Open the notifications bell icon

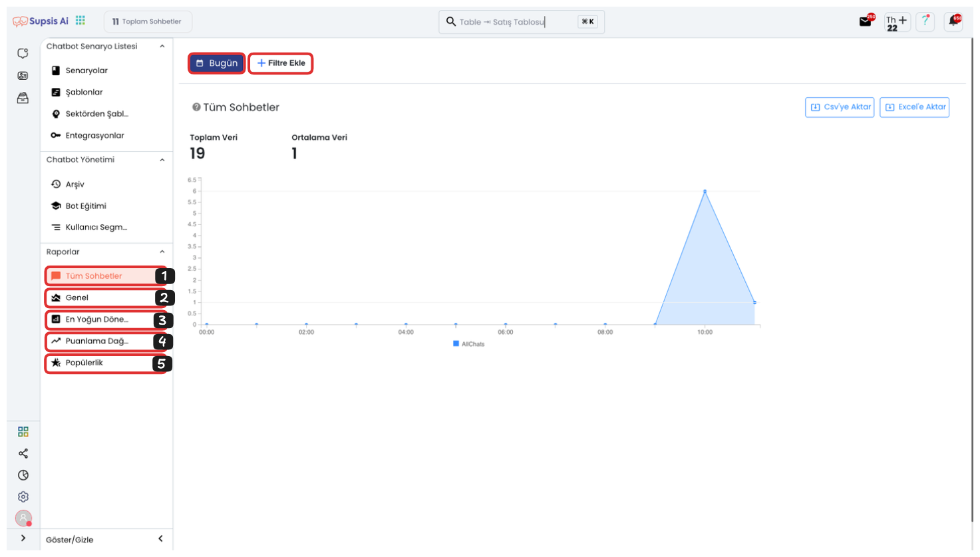(954, 21)
